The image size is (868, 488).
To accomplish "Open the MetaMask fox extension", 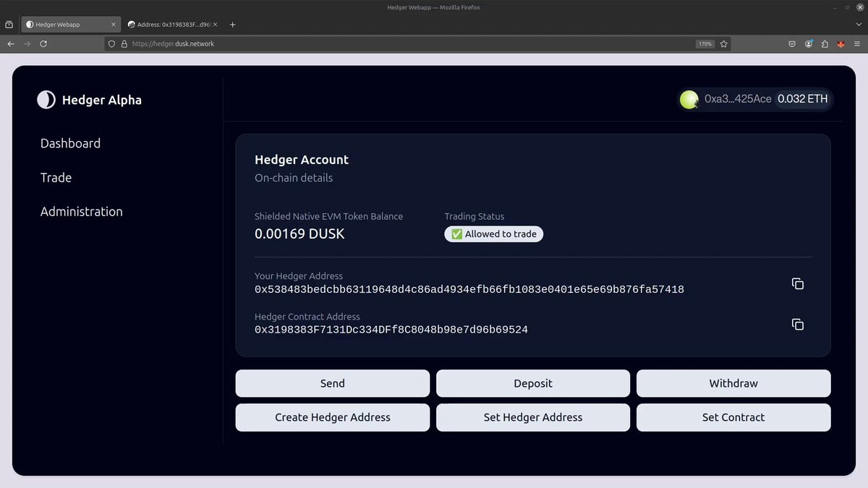I will (x=841, y=43).
